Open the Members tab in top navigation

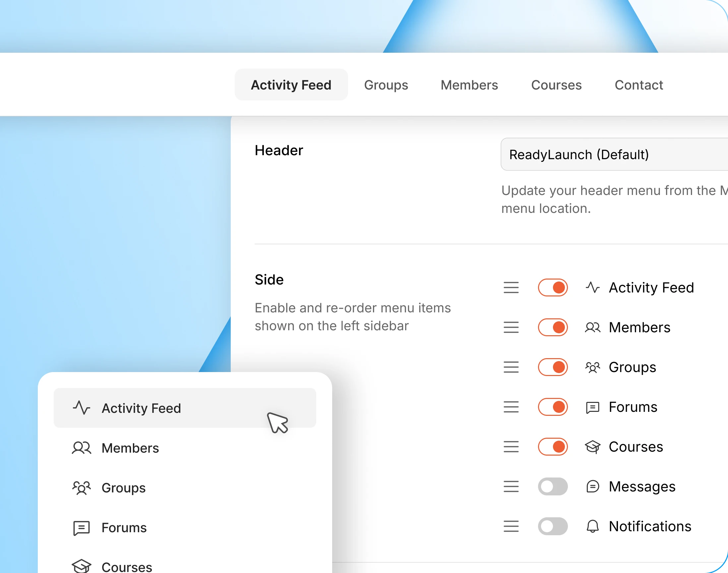coord(469,85)
